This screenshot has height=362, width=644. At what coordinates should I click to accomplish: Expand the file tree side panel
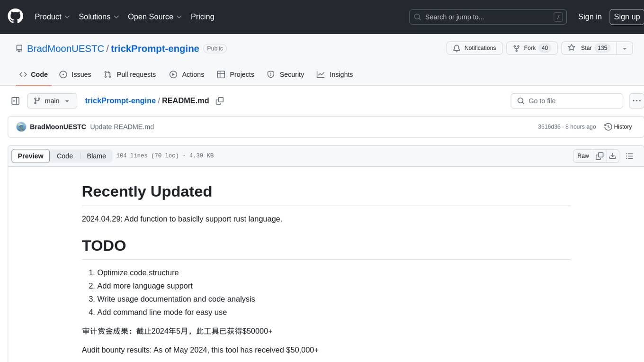point(16,101)
